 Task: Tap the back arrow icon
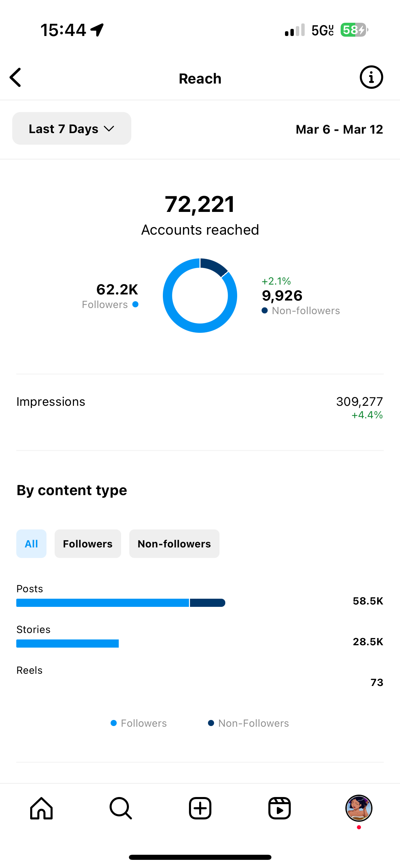point(16,77)
